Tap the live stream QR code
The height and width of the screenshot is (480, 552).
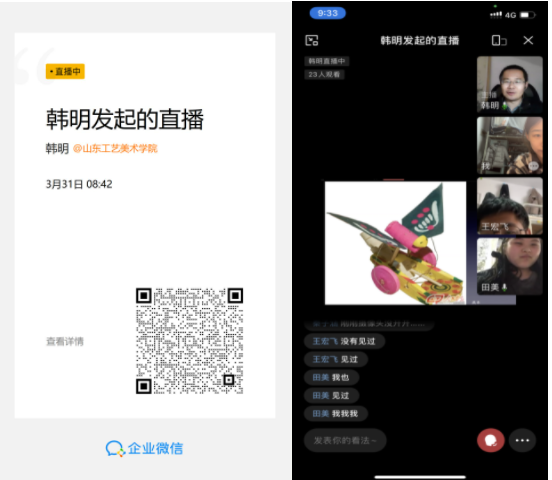click(189, 341)
